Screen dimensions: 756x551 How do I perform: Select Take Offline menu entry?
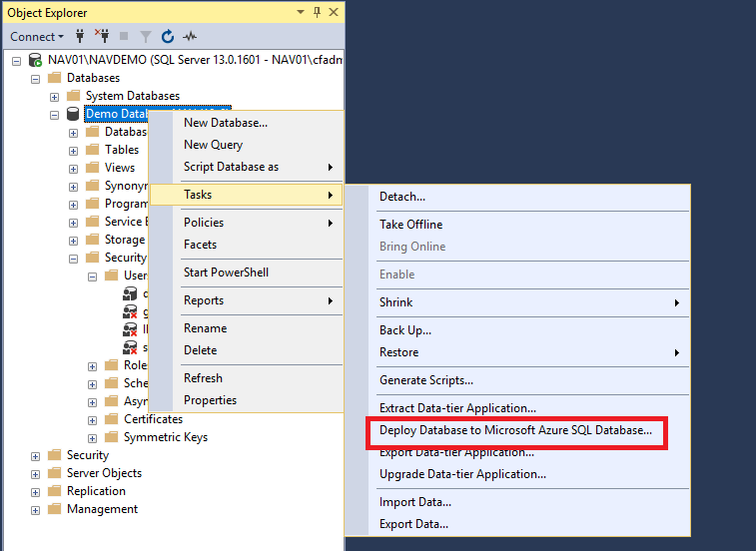click(410, 225)
